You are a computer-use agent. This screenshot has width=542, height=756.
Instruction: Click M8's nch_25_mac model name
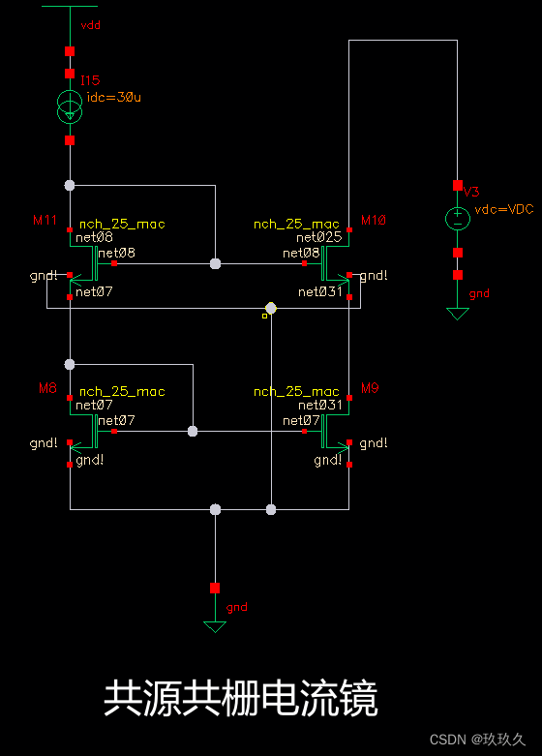coord(123,392)
